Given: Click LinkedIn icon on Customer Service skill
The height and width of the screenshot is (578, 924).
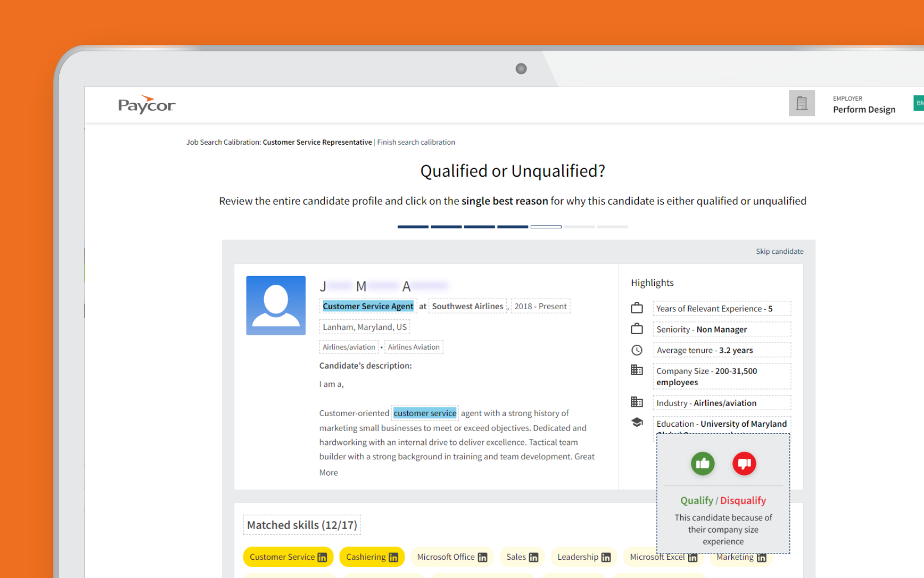Looking at the screenshot, I should 322,557.
